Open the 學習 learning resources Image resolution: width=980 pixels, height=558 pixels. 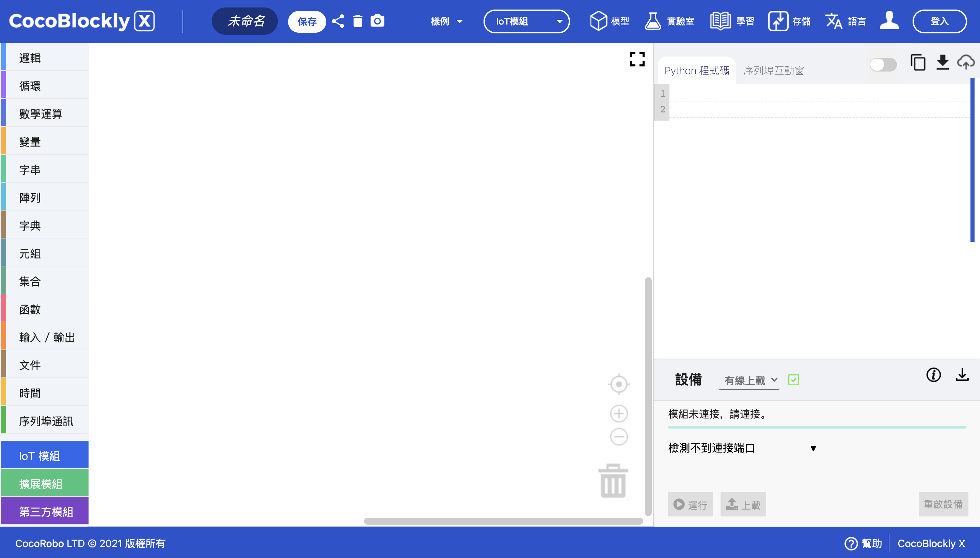pyautogui.click(x=731, y=21)
